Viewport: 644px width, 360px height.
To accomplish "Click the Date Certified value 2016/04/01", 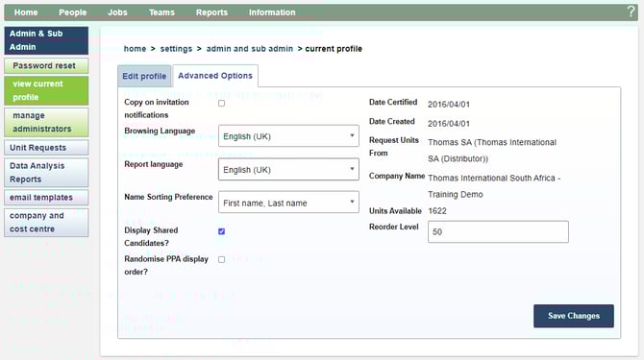I will [x=449, y=105].
